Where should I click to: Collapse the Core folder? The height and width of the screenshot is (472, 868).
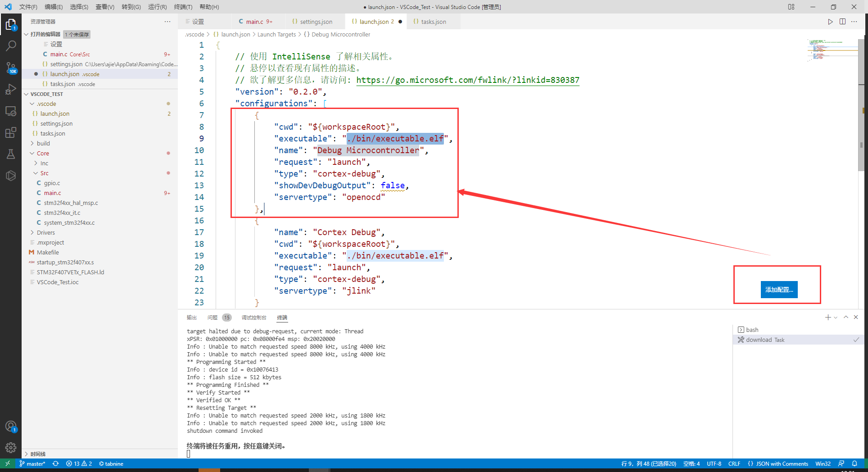click(x=32, y=153)
